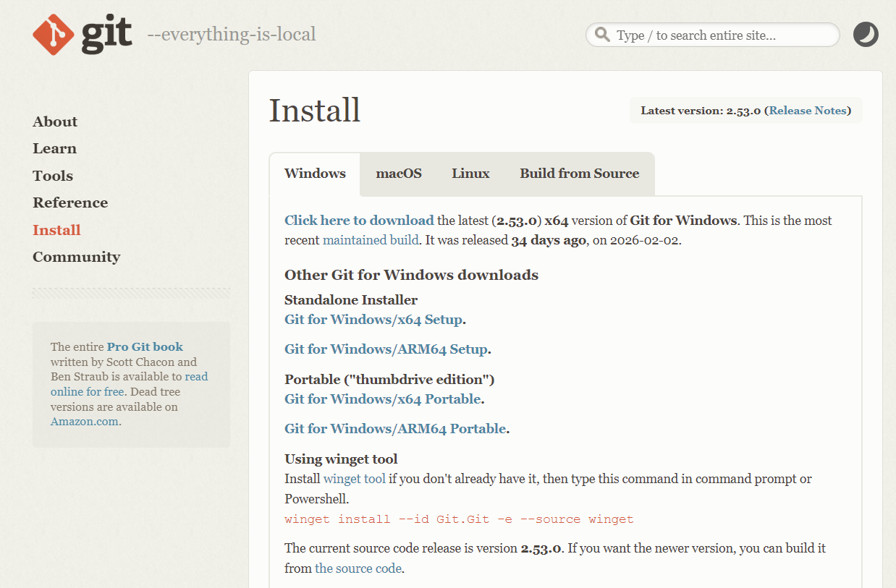Focus the site search field
This screenshot has height=588, width=896.
[x=713, y=35]
